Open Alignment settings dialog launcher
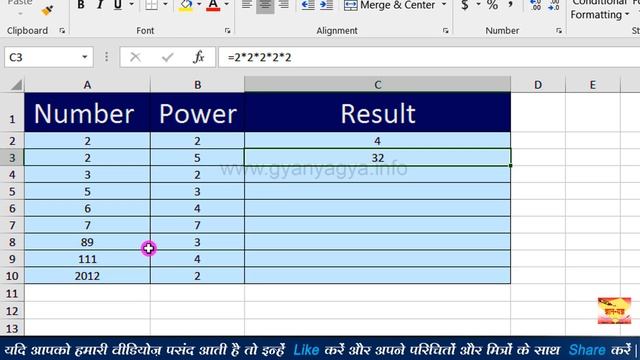Screen dimensions: 640x360 (445, 31)
